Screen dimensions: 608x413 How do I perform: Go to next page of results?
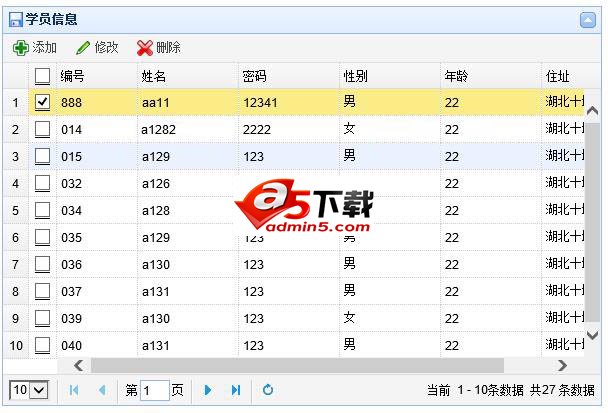pos(208,390)
